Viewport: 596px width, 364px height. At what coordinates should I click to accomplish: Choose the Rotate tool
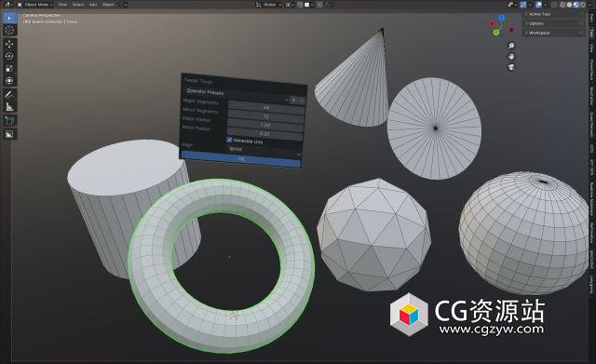9,56
